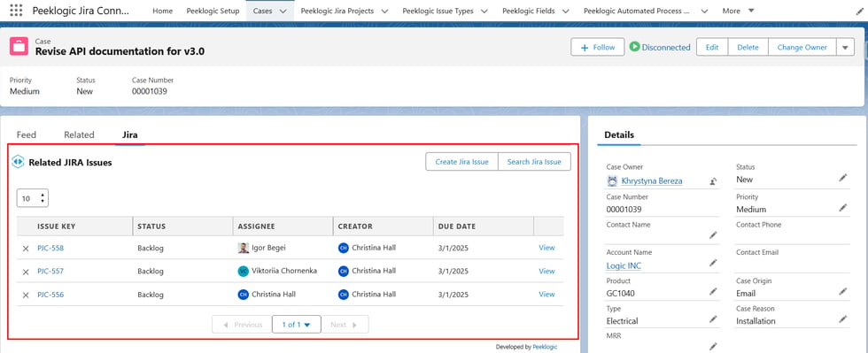Expand the Peeklogic Automated Process dropdown chevron
Viewport: 868px width, 353px height.
click(704, 12)
